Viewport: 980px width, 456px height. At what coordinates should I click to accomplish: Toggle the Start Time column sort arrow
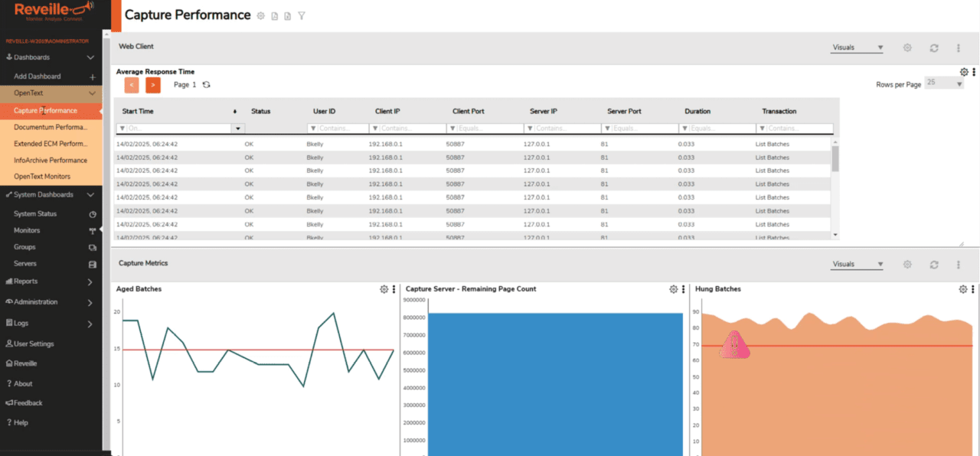pyautogui.click(x=235, y=111)
